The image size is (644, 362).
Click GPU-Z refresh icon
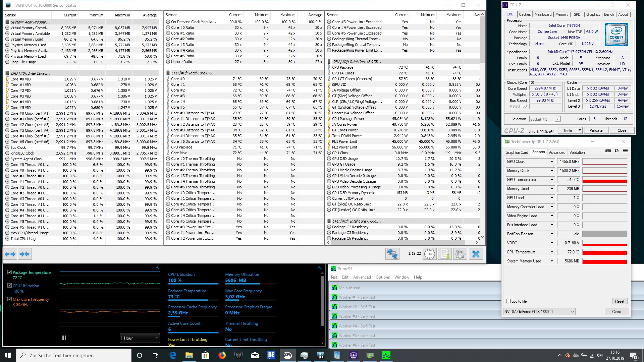click(x=616, y=151)
